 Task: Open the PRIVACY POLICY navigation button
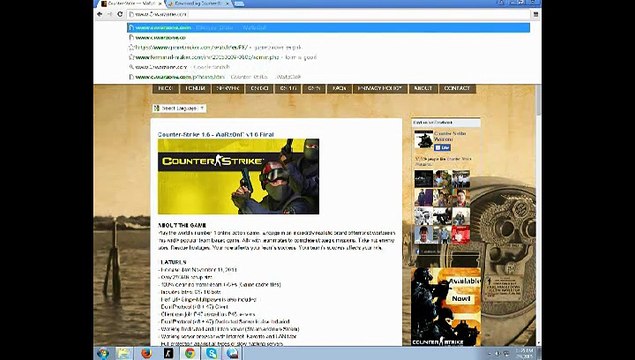(380, 89)
